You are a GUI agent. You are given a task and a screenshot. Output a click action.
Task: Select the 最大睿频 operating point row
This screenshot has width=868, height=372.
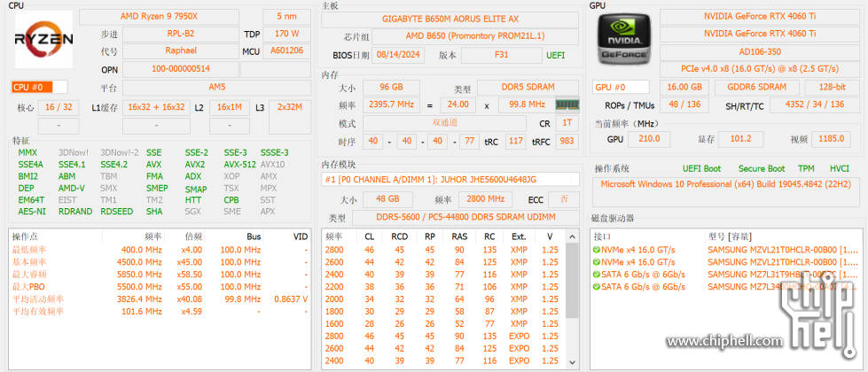tap(160, 275)
